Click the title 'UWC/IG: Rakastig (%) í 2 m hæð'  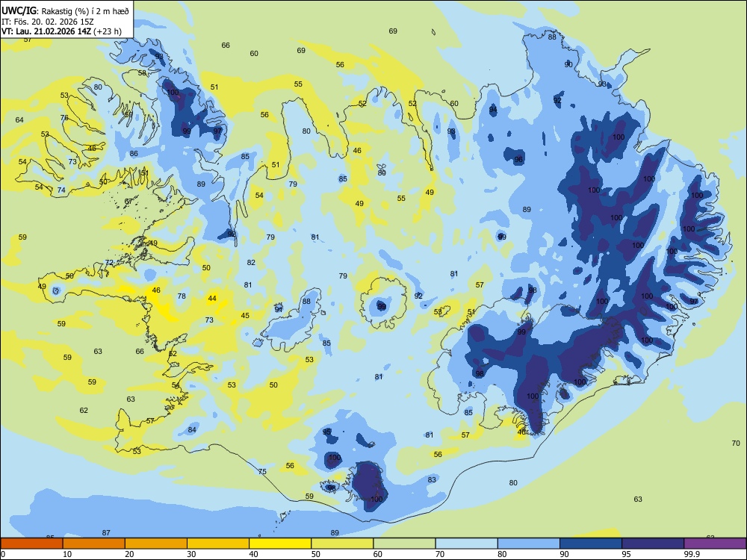[65, 11]
